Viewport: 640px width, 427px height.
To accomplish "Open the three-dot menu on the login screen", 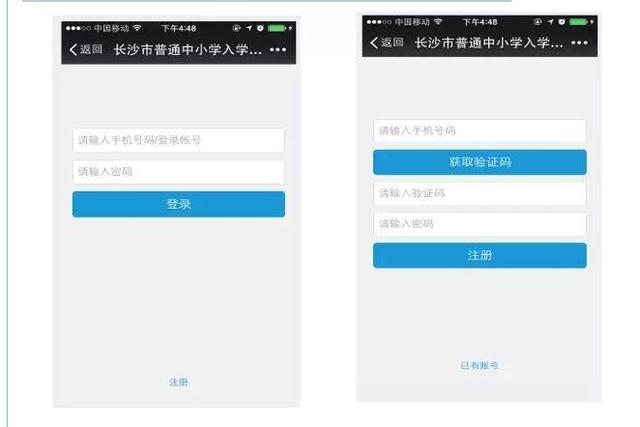I will (278, 49).
